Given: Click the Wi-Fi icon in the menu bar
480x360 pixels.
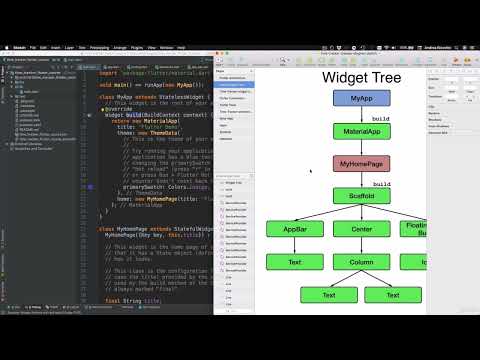Looking at the screenshot, I should pyautogui.click(x=388, y=48).
